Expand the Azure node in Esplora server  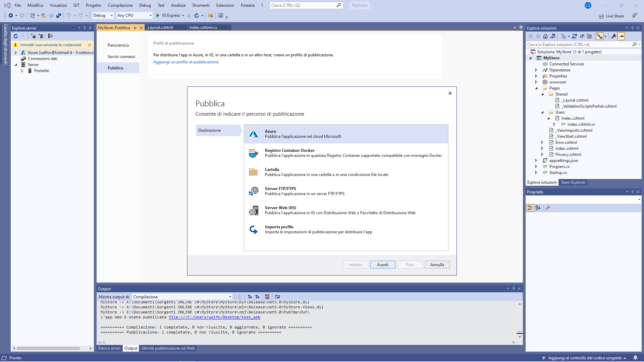click(x=16, y=53)
